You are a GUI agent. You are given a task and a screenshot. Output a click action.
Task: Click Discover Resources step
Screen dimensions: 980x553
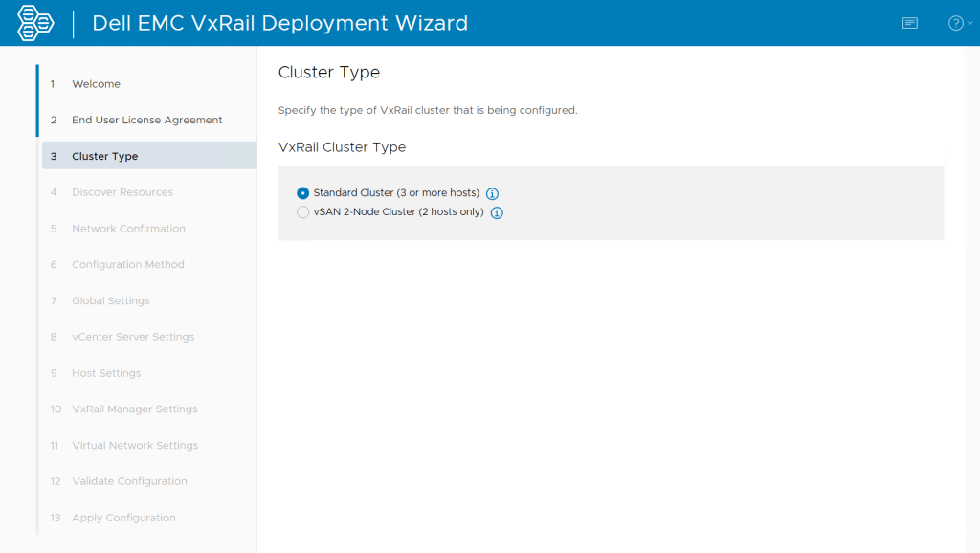pyautogui.click(x=122, y=192)
